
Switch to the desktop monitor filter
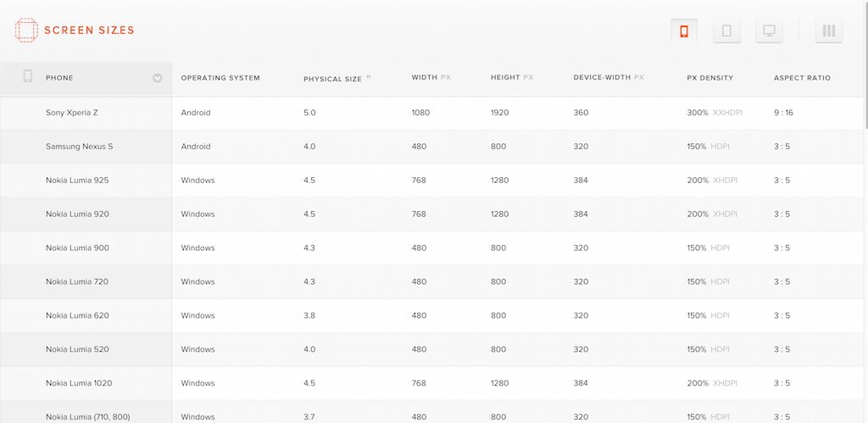point(769,31)
